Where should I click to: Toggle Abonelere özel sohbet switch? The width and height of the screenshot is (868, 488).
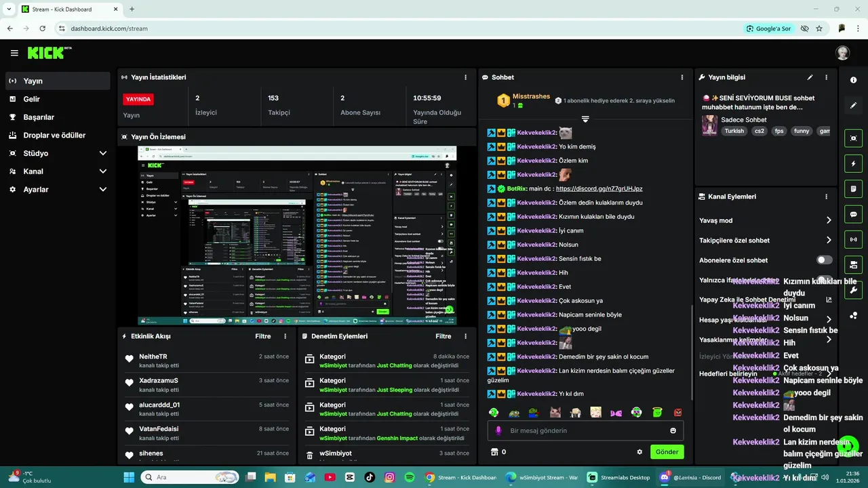pos(824,260)
